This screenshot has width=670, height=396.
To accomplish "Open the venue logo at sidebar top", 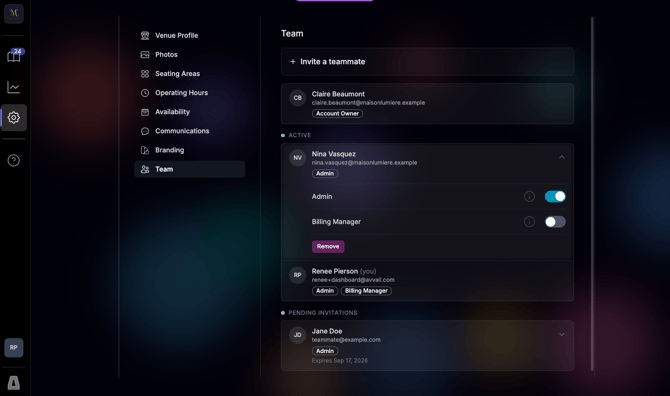I will point(14,13).
